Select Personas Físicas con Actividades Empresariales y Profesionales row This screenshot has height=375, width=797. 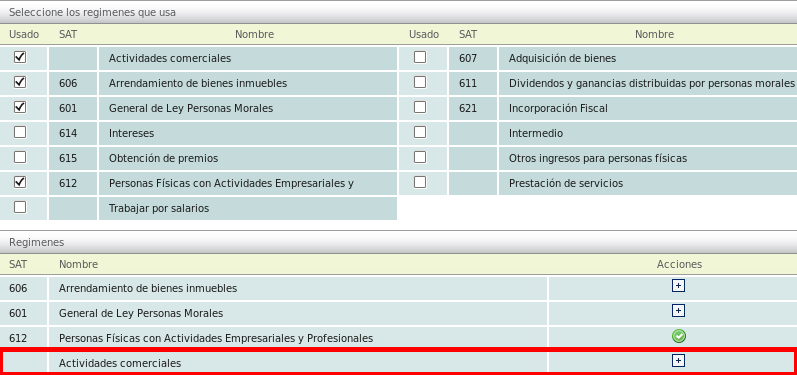click(398, 338)
